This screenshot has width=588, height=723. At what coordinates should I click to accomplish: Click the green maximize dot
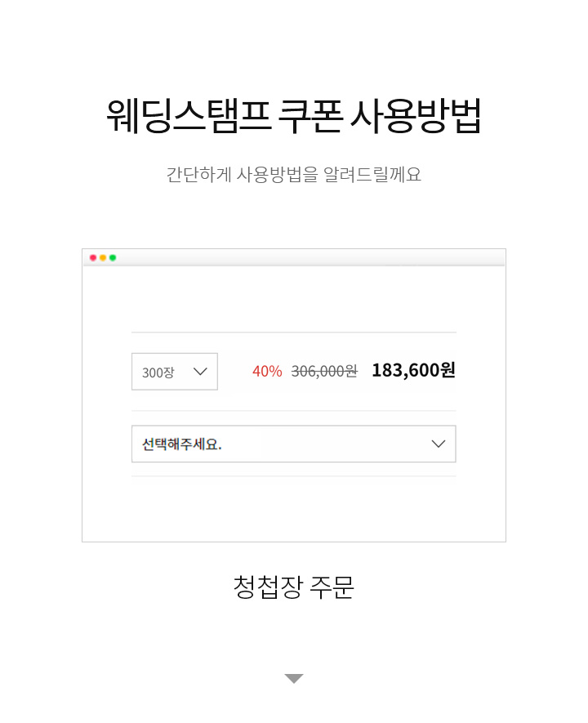(x=113, y=258)
